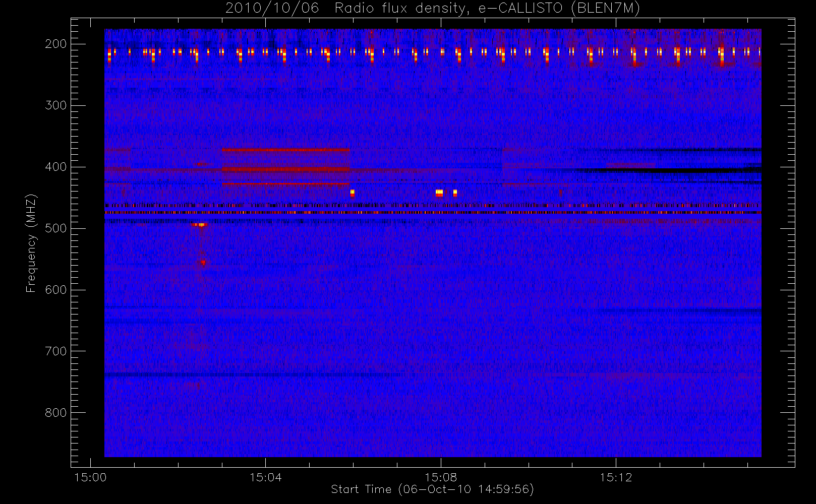Click the bright yellow spot near 15:08 at 440 MHz
Screen dimensions: 816x504
[439, 193]
